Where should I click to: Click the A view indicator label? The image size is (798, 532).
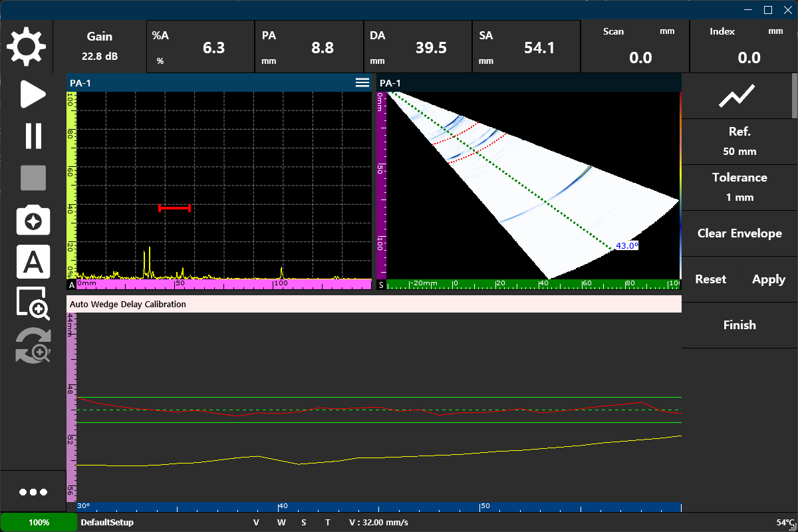pyautogui.click(x=71, y=284)
